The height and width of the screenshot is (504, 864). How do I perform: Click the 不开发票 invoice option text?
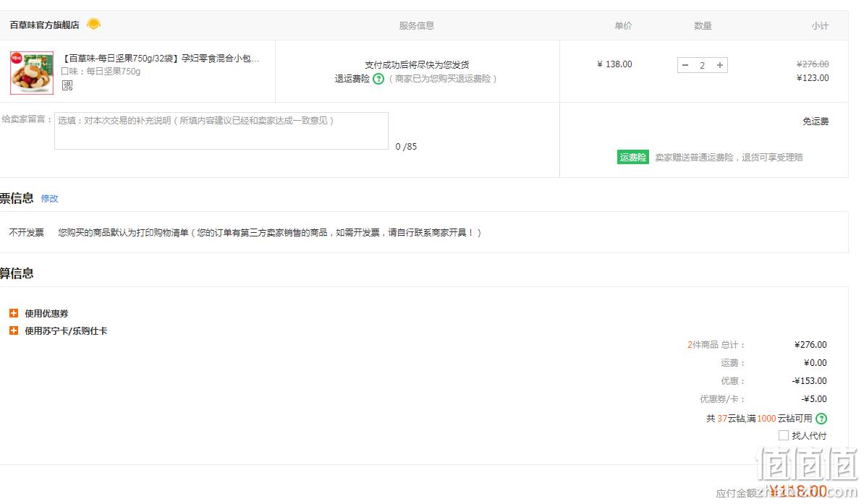coord(27,232)
